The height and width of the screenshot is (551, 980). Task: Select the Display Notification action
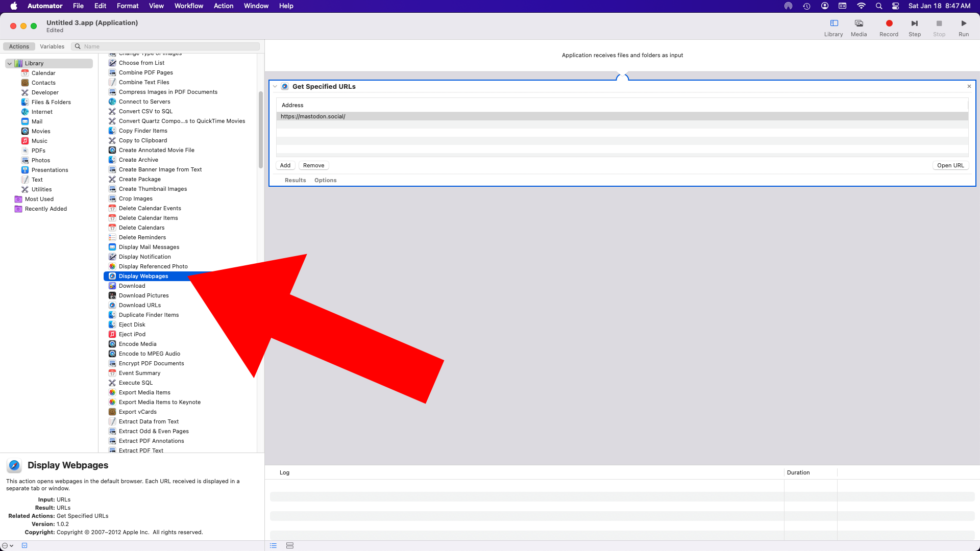[144, 257]
